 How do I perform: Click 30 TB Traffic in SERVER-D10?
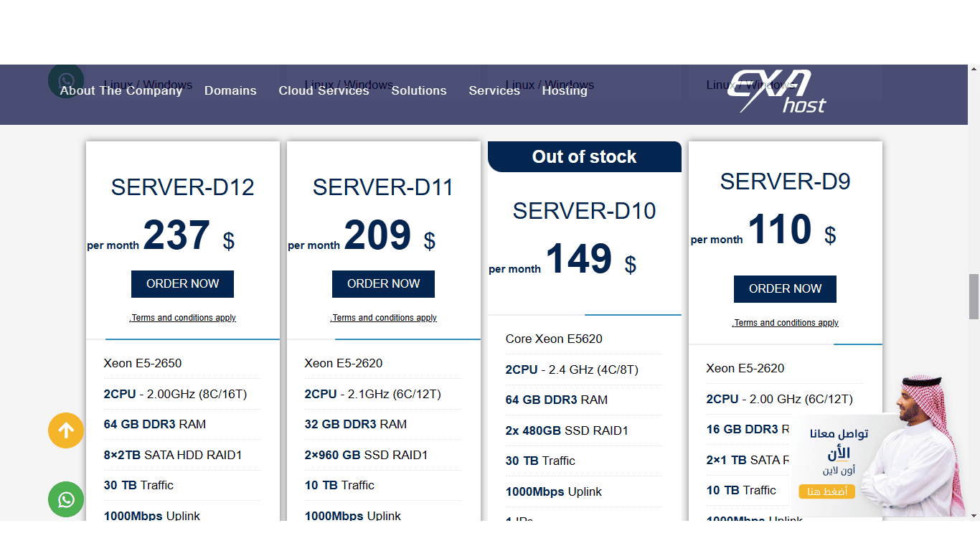coord(540,461)
